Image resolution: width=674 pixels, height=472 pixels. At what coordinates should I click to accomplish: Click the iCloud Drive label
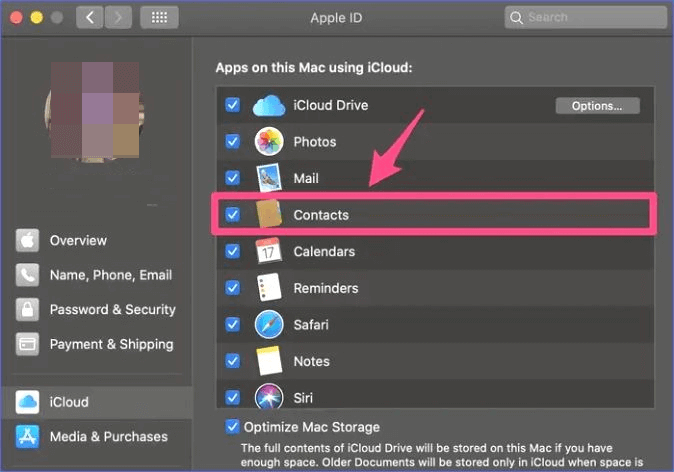tap(331, 105)
